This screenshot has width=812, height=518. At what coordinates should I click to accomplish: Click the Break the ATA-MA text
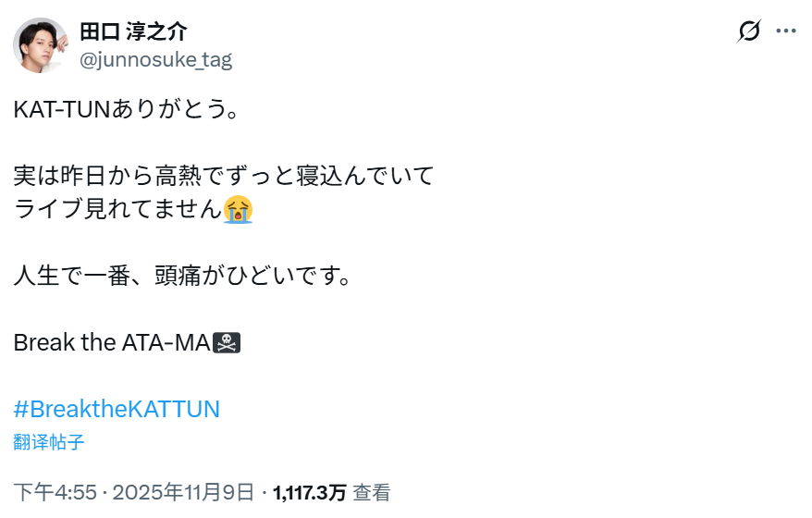(x=112, y=342)
